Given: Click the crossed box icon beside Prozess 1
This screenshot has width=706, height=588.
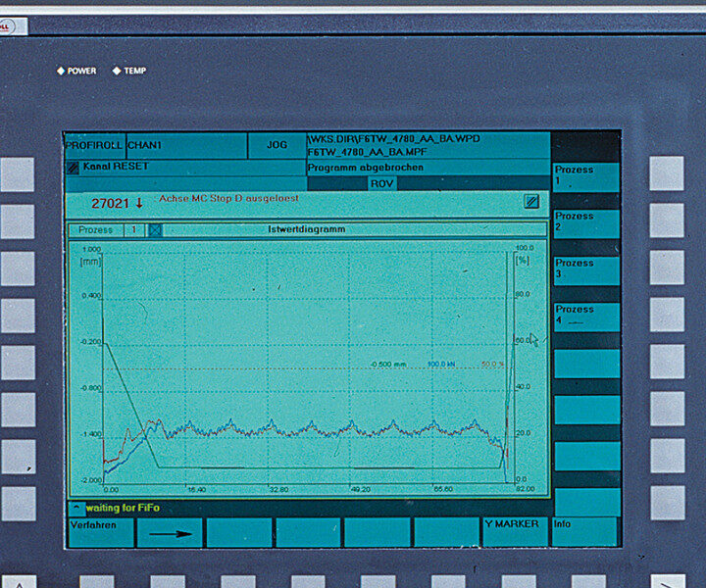Looking at the screenshot, I should (x=155, y=230).
